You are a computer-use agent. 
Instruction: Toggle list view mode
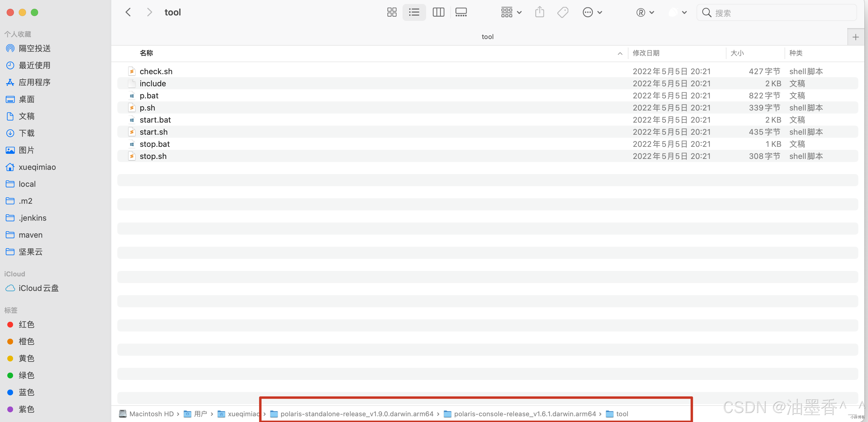point(414,12)
